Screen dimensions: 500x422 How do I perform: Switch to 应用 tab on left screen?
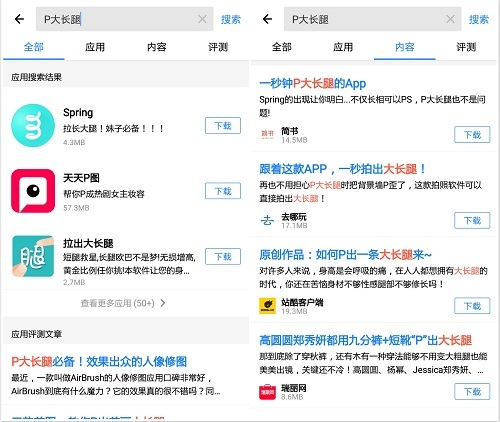tap(95, 47)
